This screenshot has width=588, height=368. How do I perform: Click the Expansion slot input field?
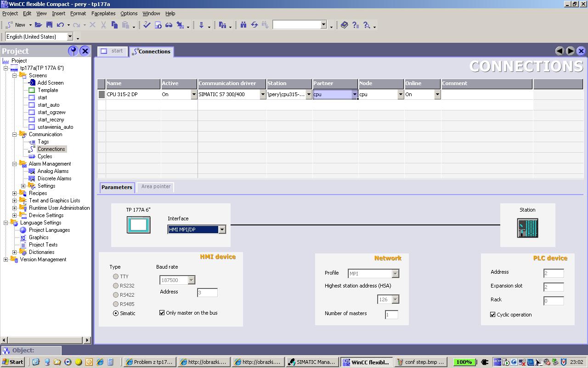(554, 287)
